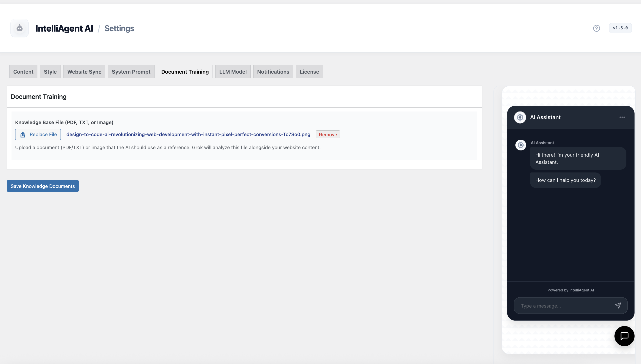Go to the Website Sync tab

pos(84,72)
